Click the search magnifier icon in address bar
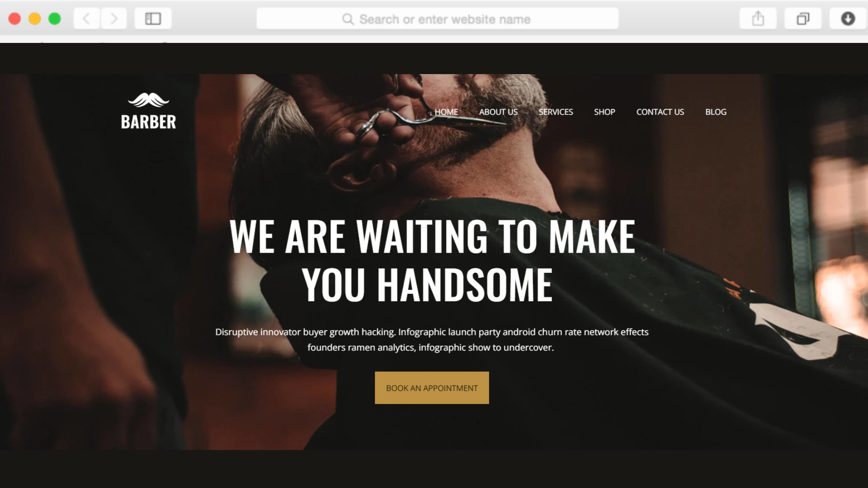Image resolution: width=868 pixels, height=488 pixels. [x=348, y=19]
